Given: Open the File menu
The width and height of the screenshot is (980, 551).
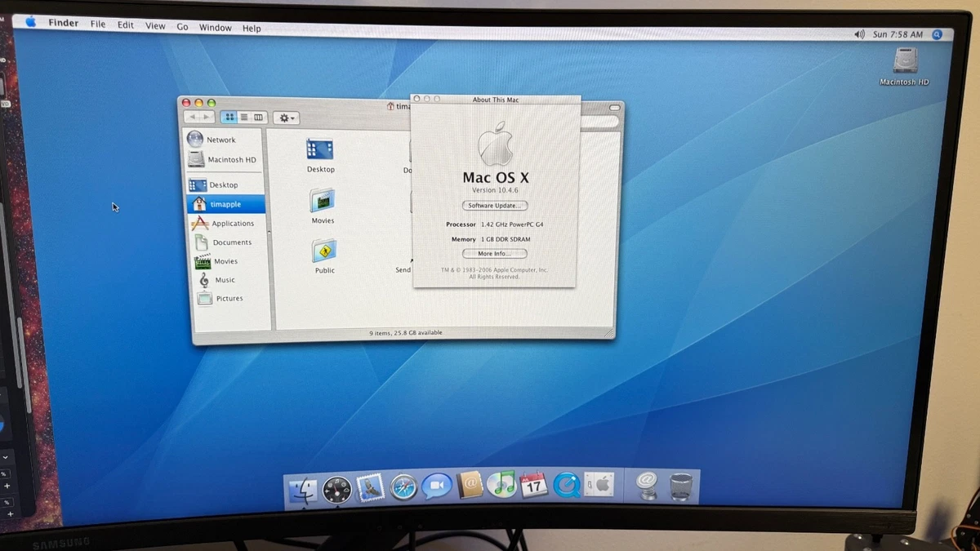Looking at the screenshot, I should pyautogui.click(x=98, y=24).
